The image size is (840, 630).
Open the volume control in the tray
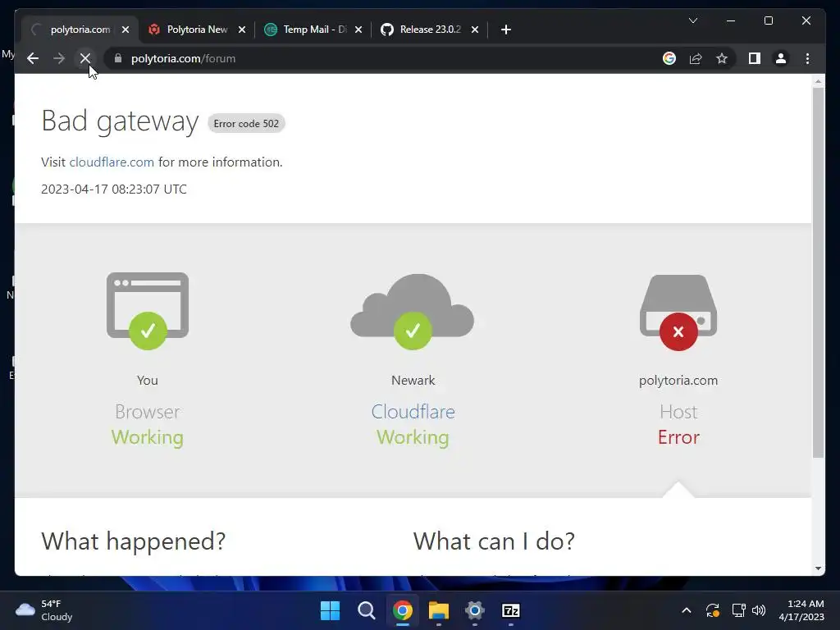(x=759, y=610)
